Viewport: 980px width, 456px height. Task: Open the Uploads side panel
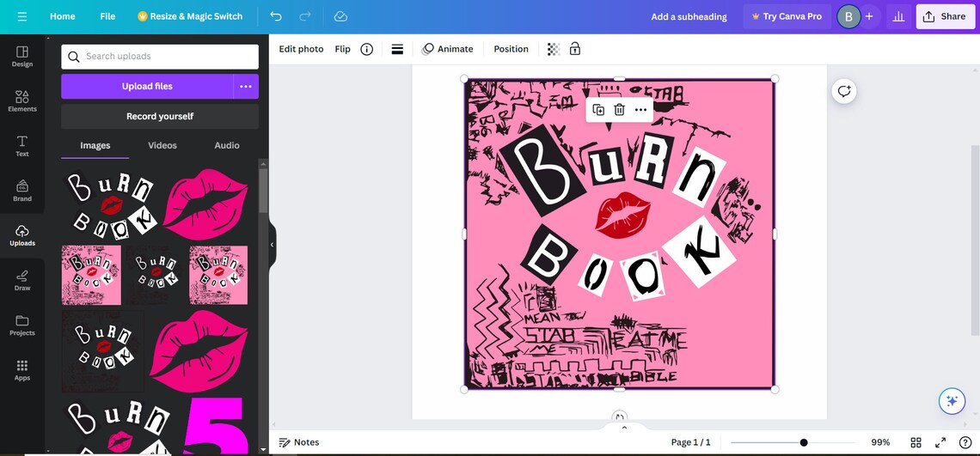pos(21,235)
